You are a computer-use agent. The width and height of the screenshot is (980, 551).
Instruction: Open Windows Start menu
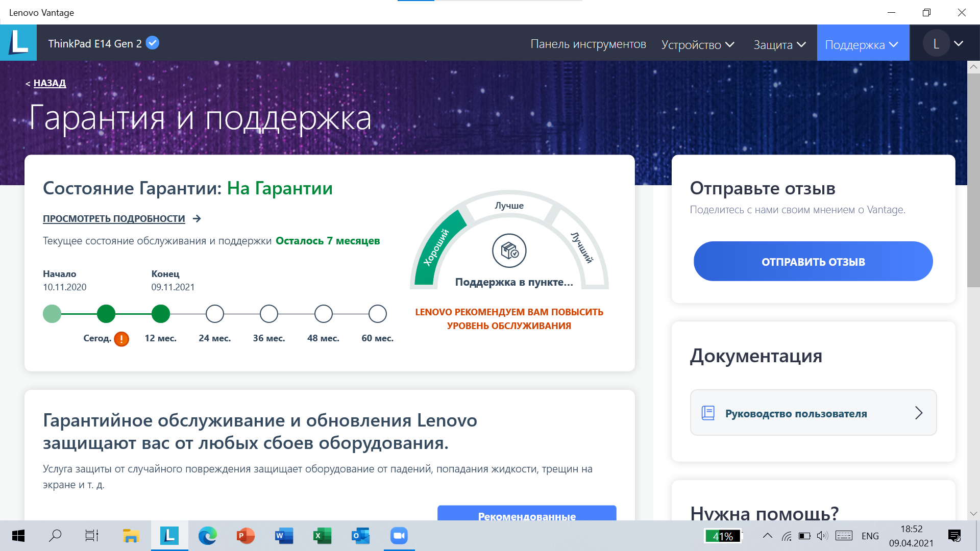[18, 536]
